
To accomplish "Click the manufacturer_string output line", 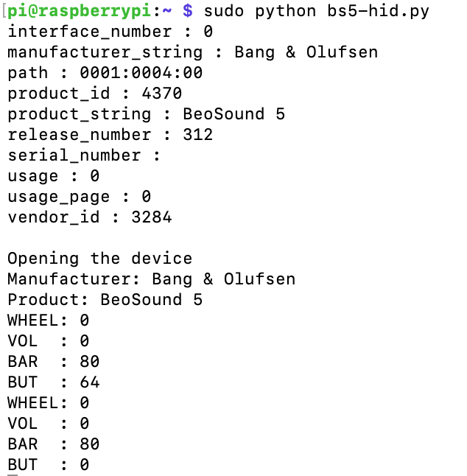I will [192, 52].
